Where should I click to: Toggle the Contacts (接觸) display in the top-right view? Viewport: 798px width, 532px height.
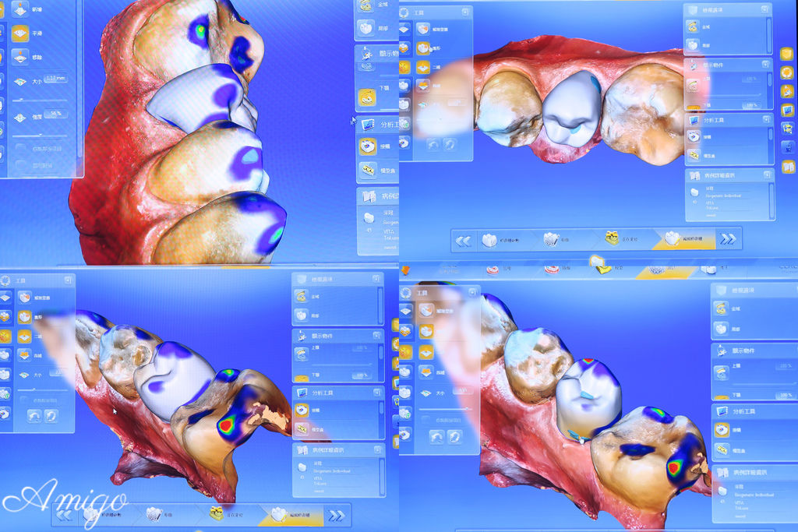click(x=694, y=136)
